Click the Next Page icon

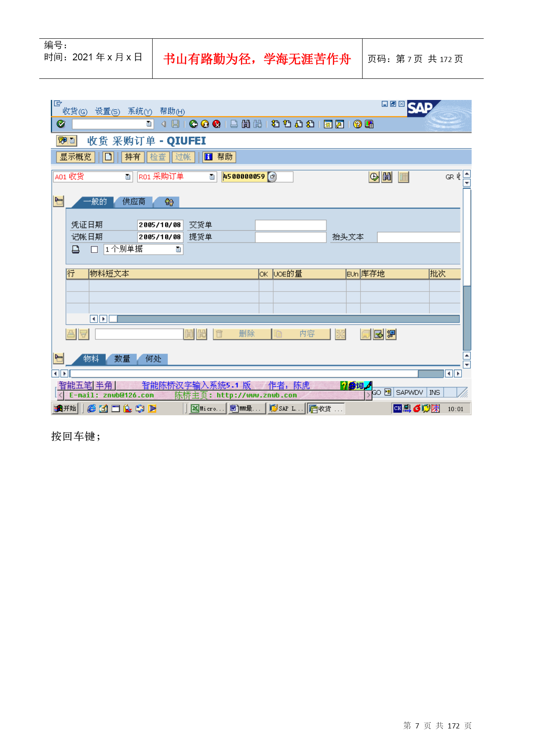pos(299,124)
